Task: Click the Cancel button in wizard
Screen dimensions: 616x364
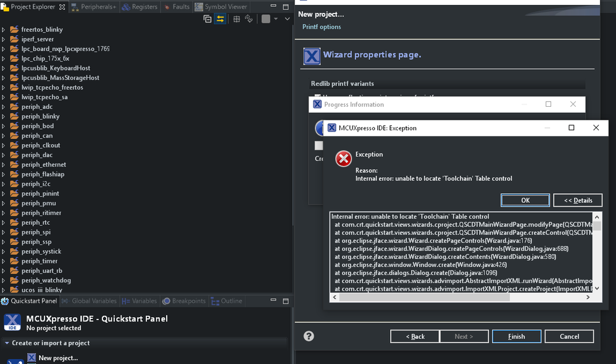Action: click(569, 336)
